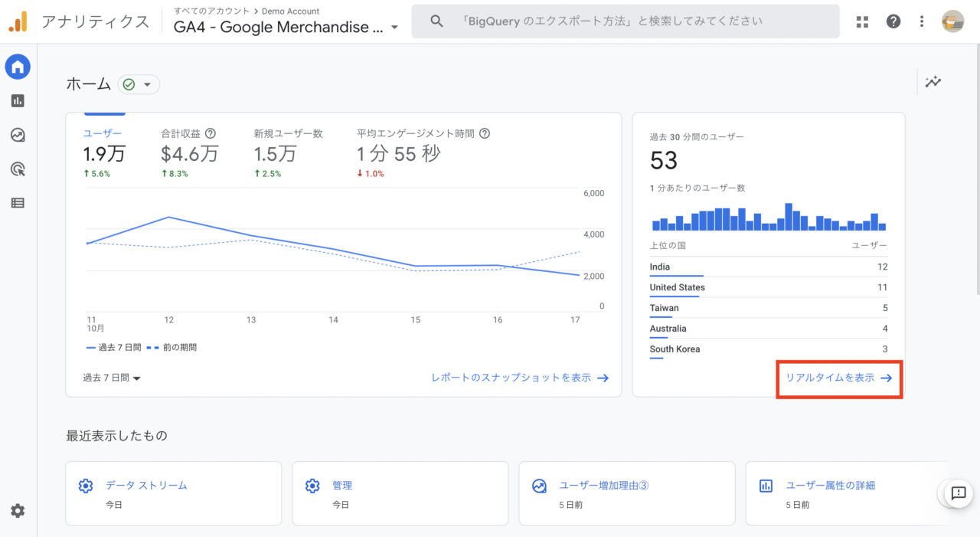Click the realtime user count 53
Viewport: 980px width, 537px height.
click(664, 160)
